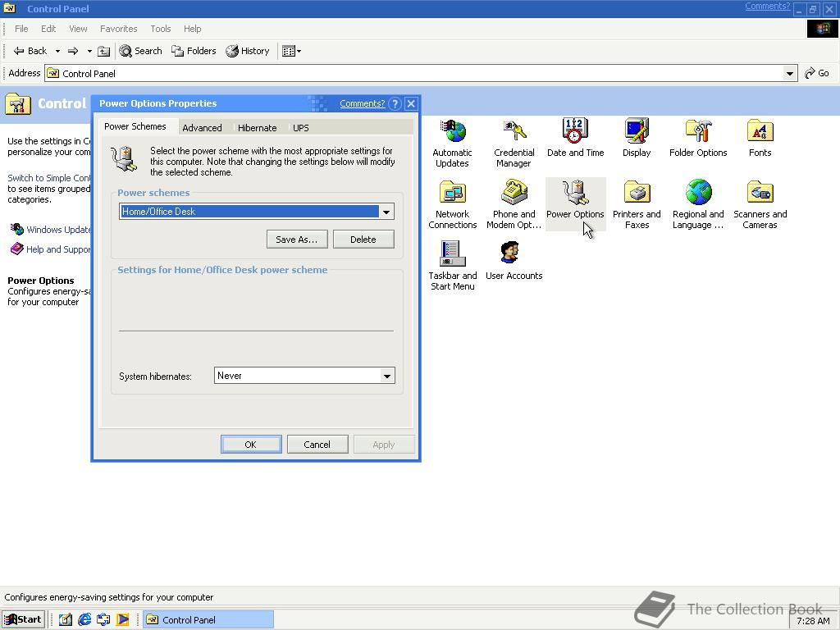Open the Views toolbar dropdown
This screenshot has width=840, height=630.
click(x=291, y=51)
